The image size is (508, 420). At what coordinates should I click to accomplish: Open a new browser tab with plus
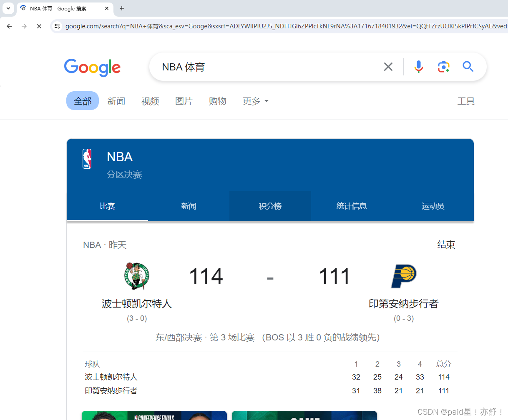[x=122, y=8]
